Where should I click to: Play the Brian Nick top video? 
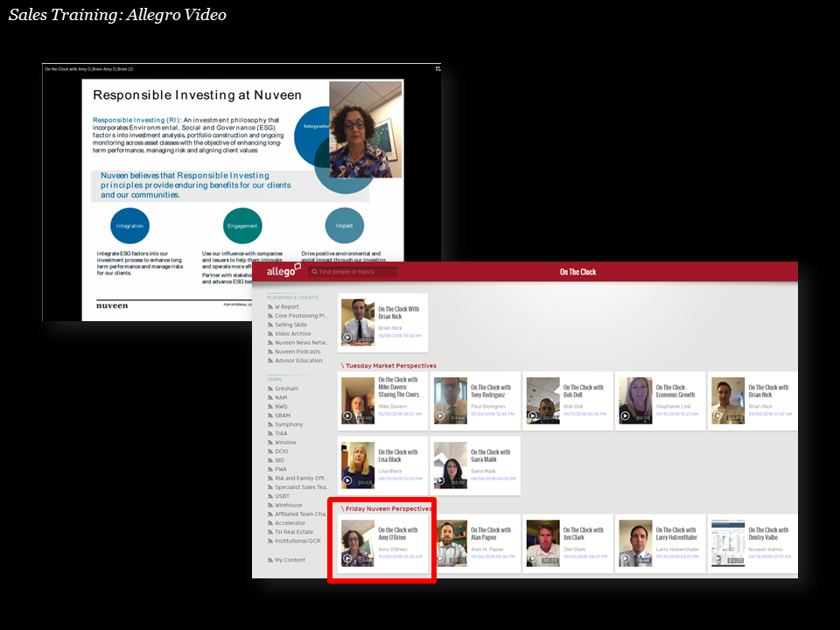[x=347, y=338]
